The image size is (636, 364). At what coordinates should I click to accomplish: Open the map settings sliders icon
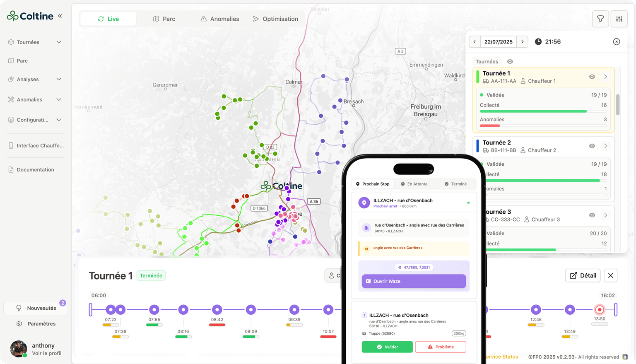coord(619,19)
